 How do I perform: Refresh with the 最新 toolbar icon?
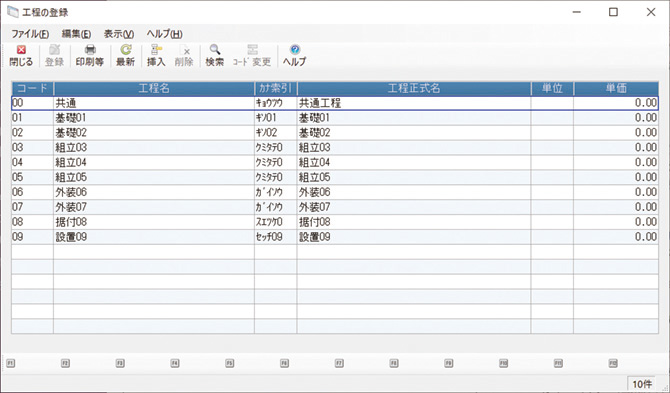pyautogui.click(x=126, y=56)
